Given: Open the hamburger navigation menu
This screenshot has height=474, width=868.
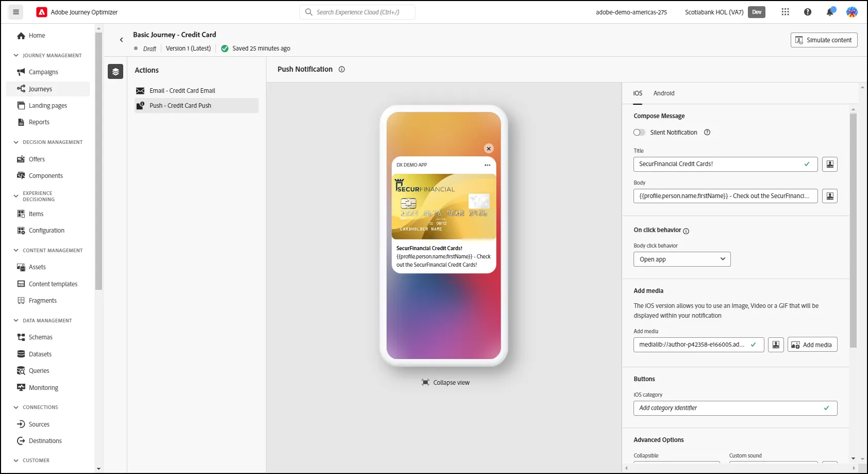Looking at the screenshot, I should [16, 12].
